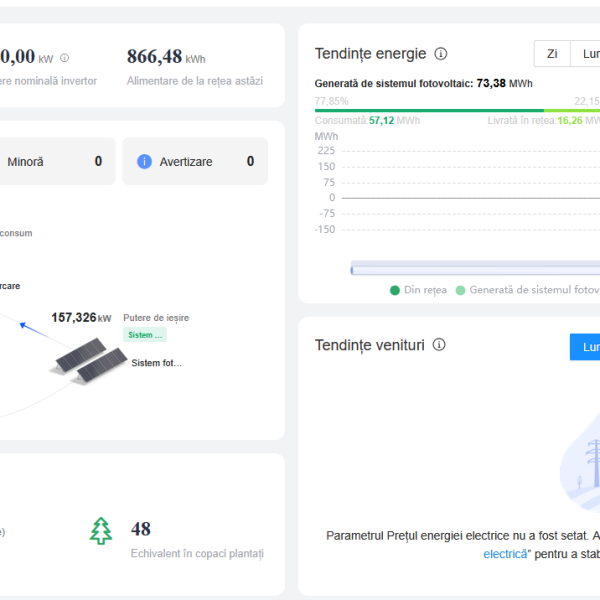
Task: Select blue Lună tab in Tendințe venituri
Action: point(586,347)
